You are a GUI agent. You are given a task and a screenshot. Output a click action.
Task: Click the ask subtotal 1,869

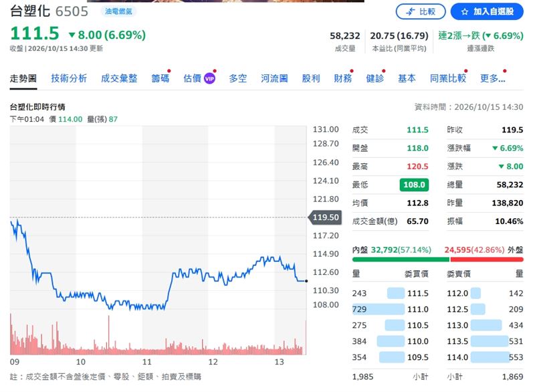tap(512, 377)
